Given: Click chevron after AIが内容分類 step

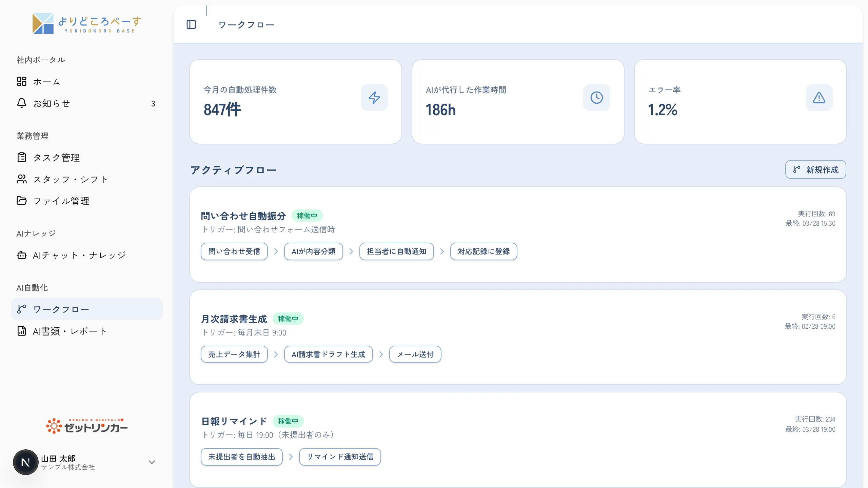Looking at the screenshot, I should pos(351,251).
